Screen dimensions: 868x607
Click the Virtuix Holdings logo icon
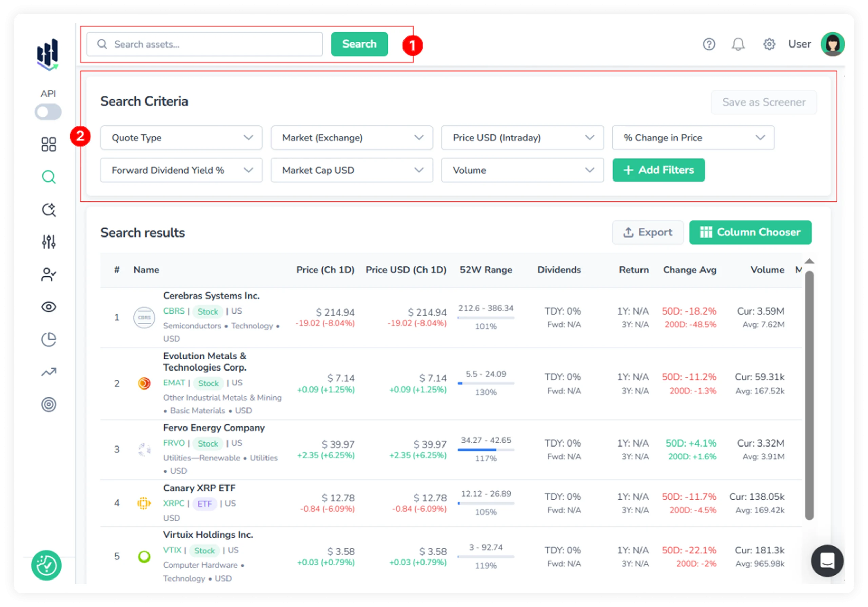[144, 557]
